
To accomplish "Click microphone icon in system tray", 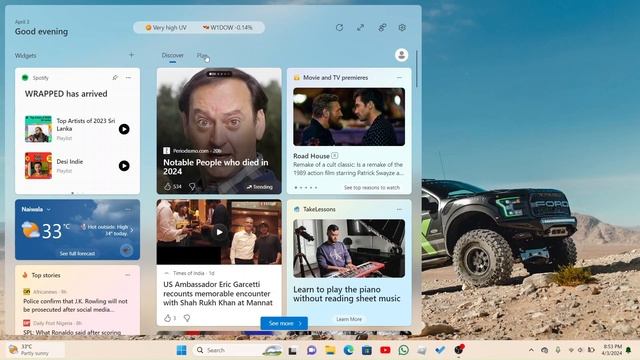I will click(x=558, y=350).
